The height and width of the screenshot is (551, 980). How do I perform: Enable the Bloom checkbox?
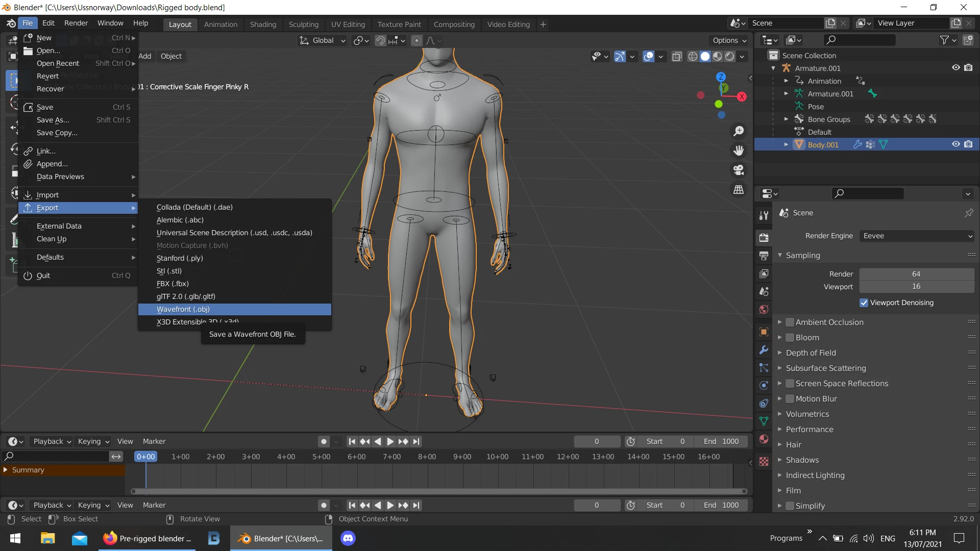790,338
